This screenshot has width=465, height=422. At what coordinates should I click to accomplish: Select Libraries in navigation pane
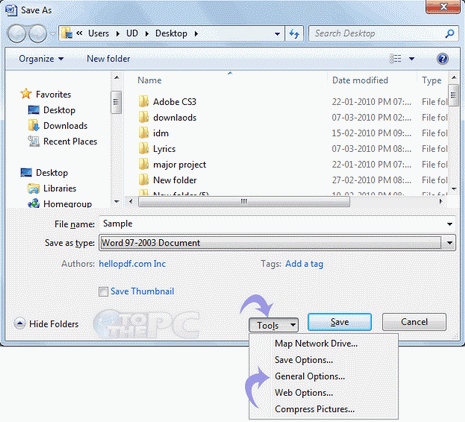60,188
